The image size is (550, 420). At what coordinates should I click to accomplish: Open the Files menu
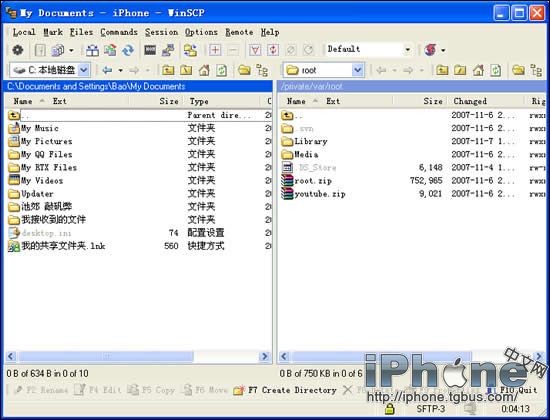pyautogui.click(x=81, y=32)
